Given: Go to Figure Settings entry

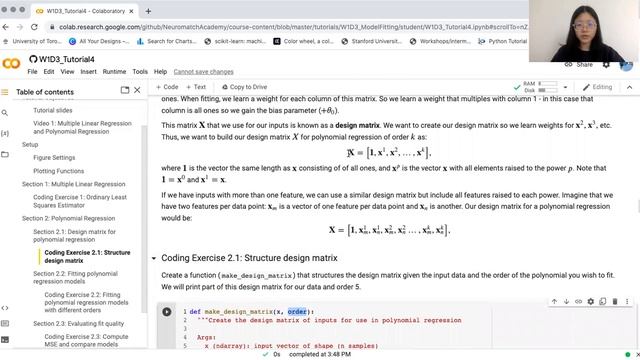Looking at the screenshot, I should click(x=54, y=158).
